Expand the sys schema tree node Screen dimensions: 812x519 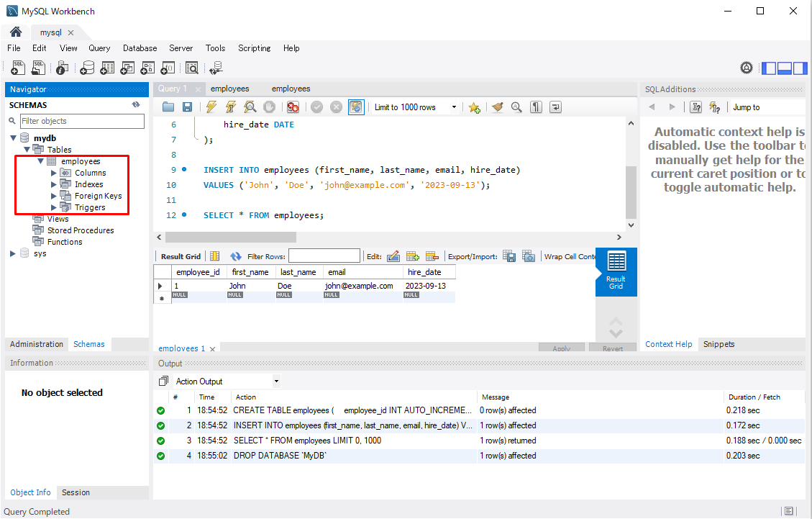(x=13, y=253)
